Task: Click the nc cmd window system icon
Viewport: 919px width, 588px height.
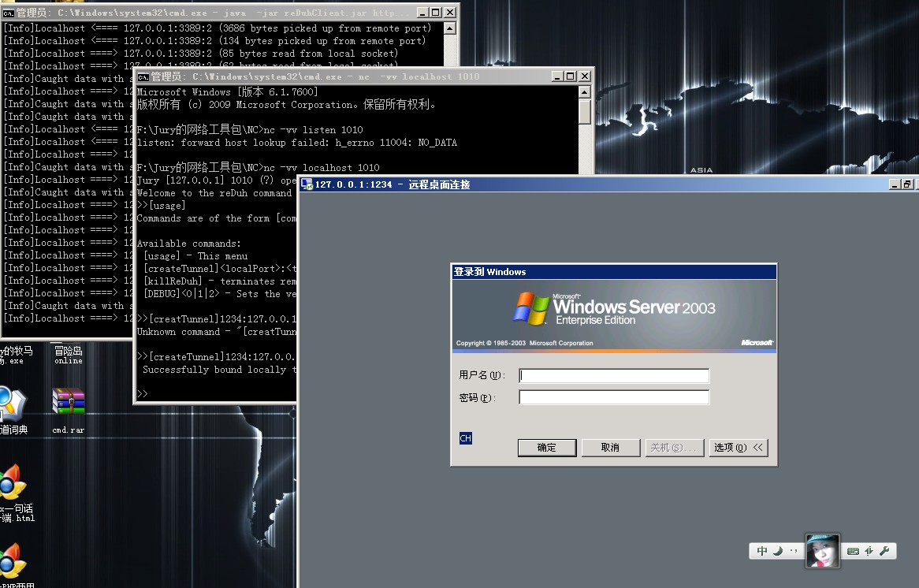Action: tap(143, 76)
